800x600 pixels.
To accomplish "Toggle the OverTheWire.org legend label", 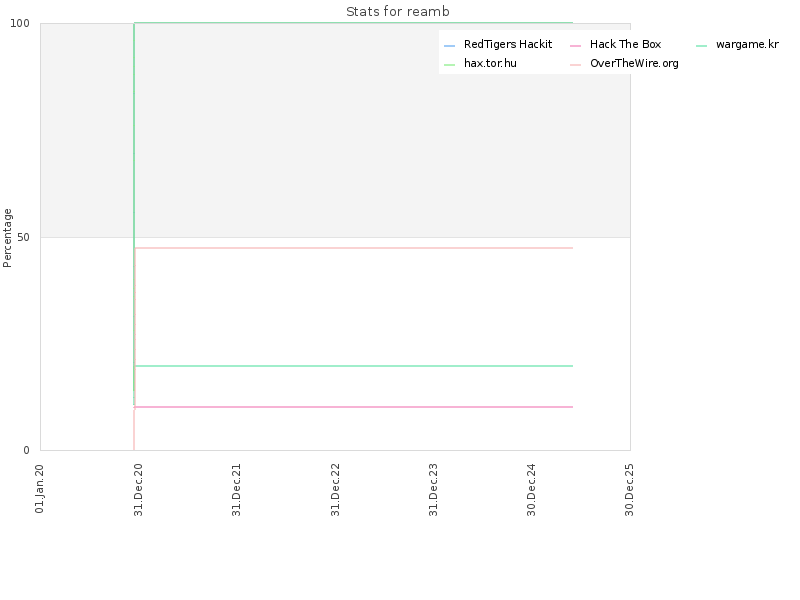I will (x=634, y=63).
